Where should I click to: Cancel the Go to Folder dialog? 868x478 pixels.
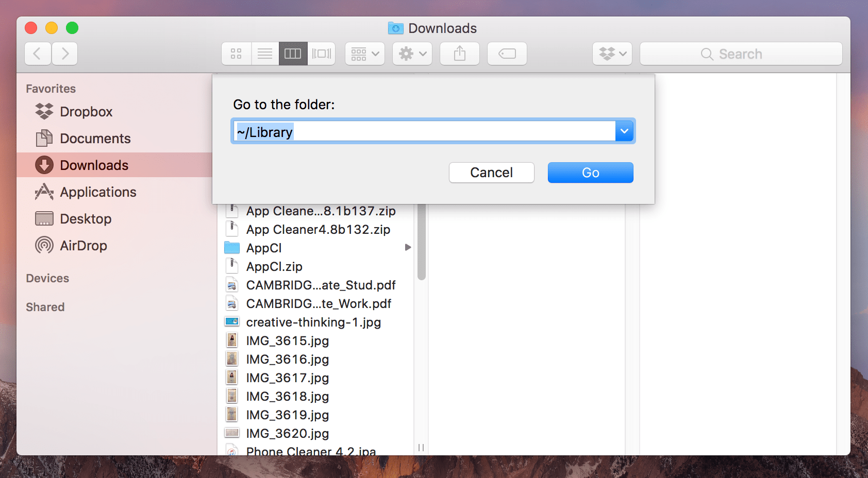(491, 172)
